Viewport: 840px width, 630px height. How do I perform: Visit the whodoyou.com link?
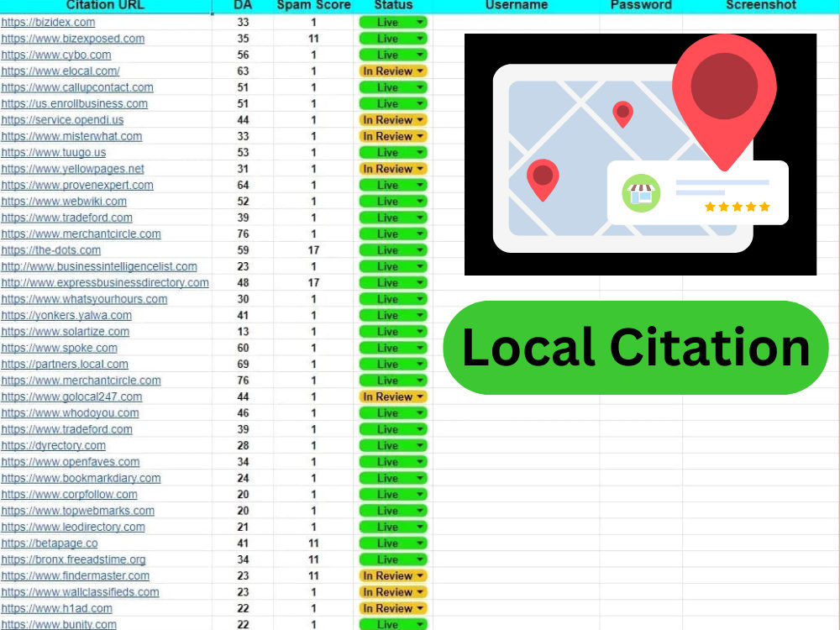(x=71, y=413)
